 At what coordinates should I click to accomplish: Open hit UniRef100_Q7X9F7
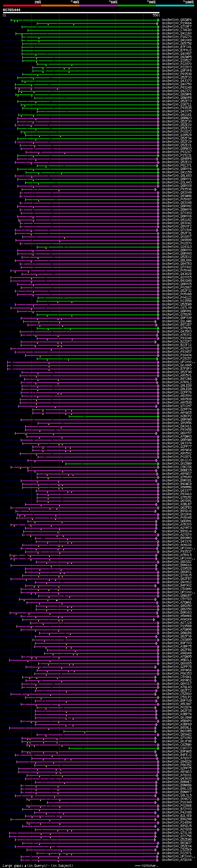177,26
